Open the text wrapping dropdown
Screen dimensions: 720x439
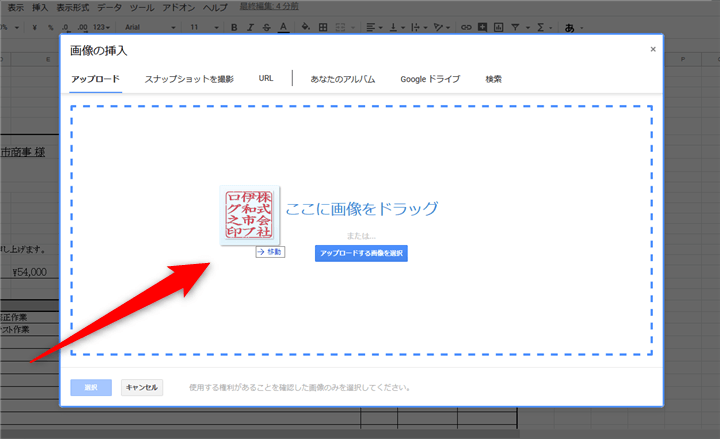coord(419,28)
